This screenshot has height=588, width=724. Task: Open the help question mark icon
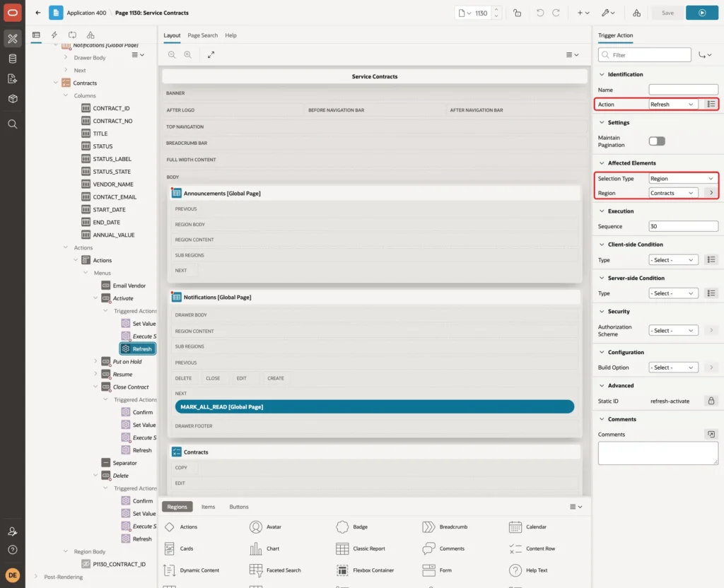(13, 550)
